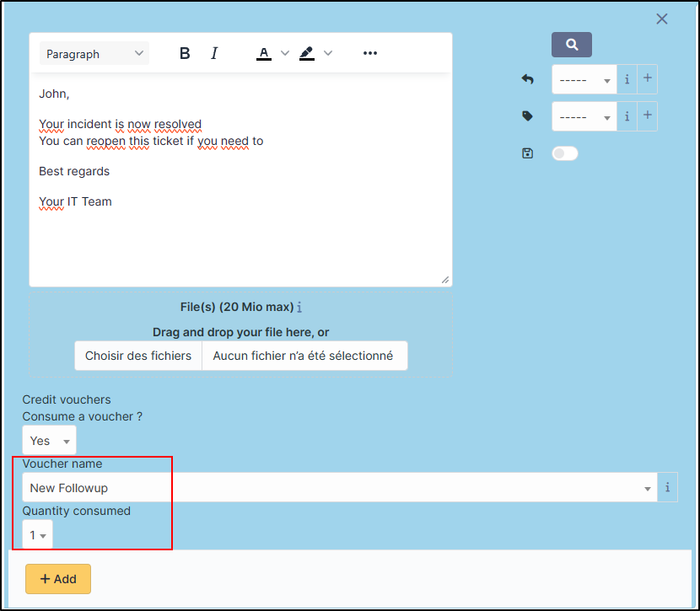Change the Quantity consumed dropdown value
700x611 pixels.
click(x=37, y=535)
